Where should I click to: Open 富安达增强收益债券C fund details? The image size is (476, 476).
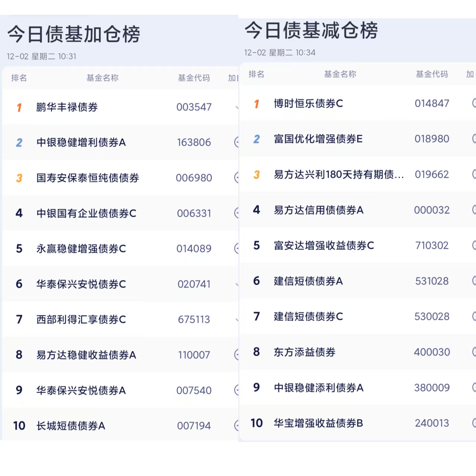pos(324,245)
